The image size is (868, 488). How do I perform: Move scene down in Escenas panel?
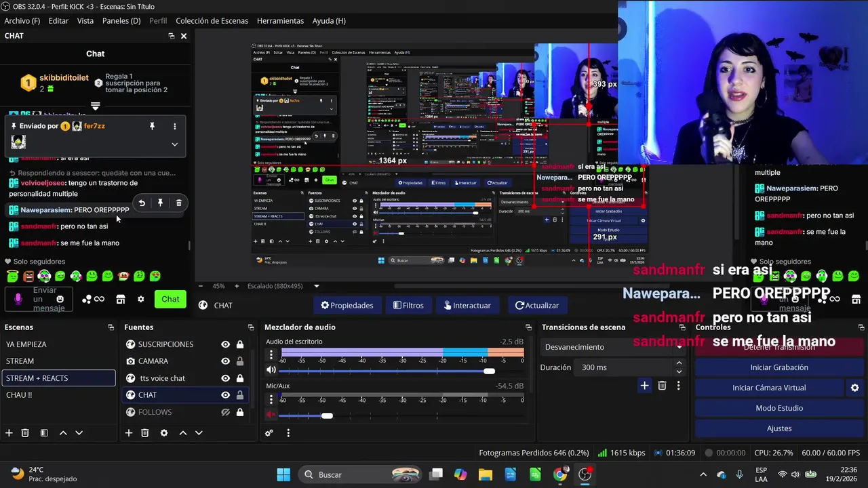click(x=79, y=432)
